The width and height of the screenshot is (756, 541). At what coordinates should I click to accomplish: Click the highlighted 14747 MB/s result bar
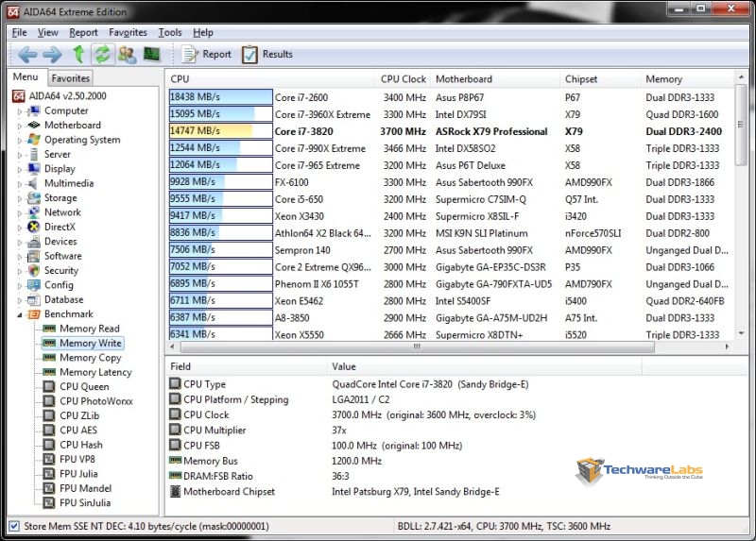point(220,131)
